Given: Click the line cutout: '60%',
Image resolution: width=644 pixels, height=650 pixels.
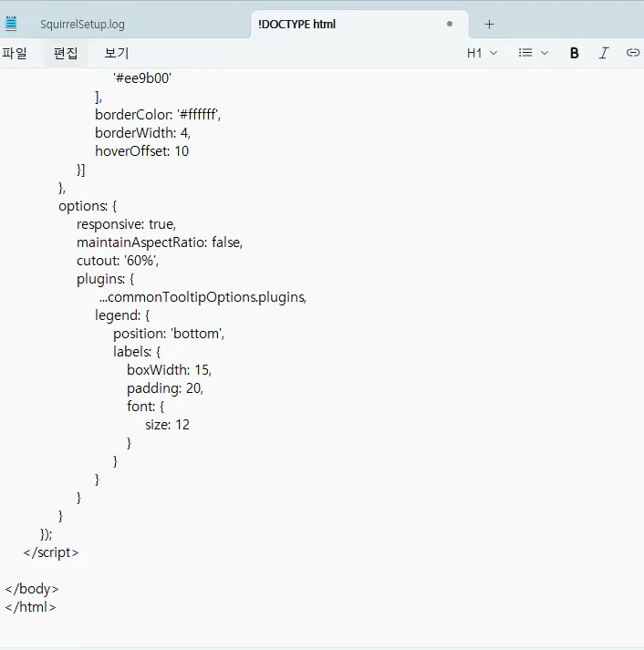Looking at the screenshot, I should point(118,261).
